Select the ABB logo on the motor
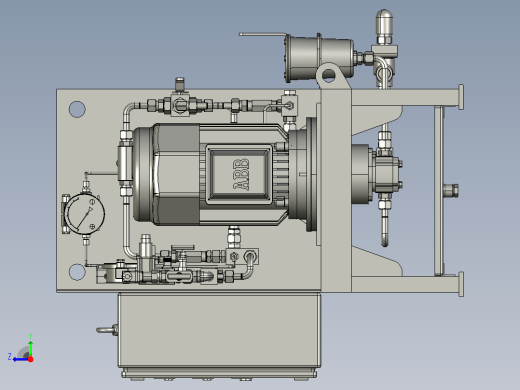 click(x=241, y=174)
